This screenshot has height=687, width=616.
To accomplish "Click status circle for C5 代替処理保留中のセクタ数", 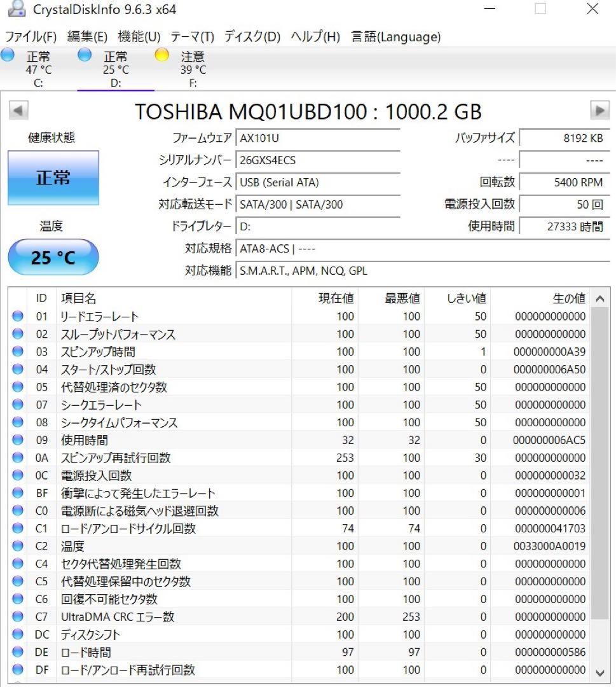I will pos(18,581).
